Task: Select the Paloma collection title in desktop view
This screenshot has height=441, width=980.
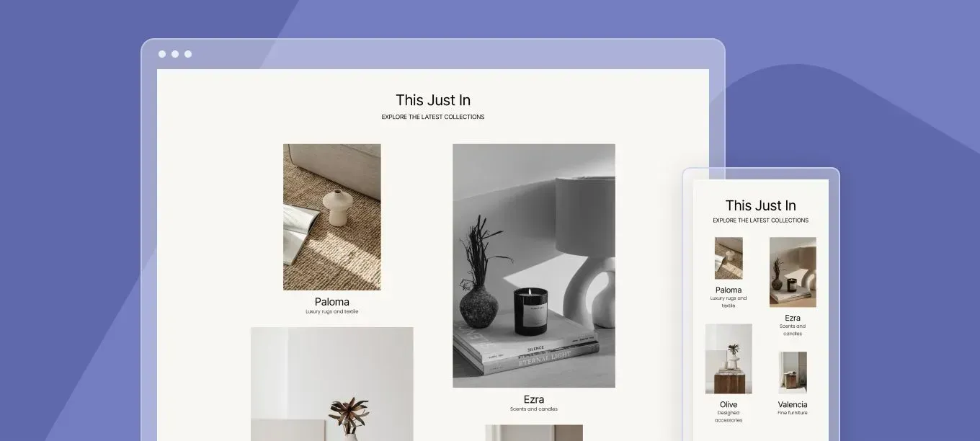Action: click(x=332, y=302)
